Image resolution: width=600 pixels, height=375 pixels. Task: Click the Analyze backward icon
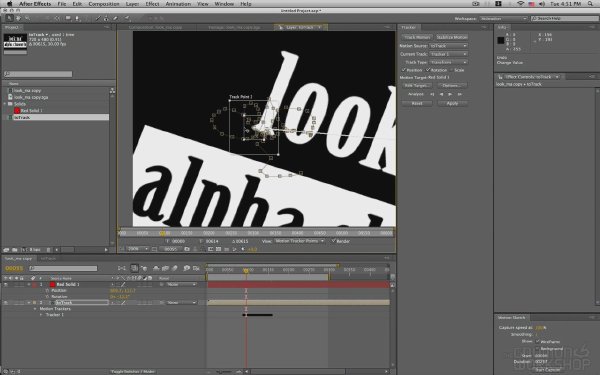(441, 95)
